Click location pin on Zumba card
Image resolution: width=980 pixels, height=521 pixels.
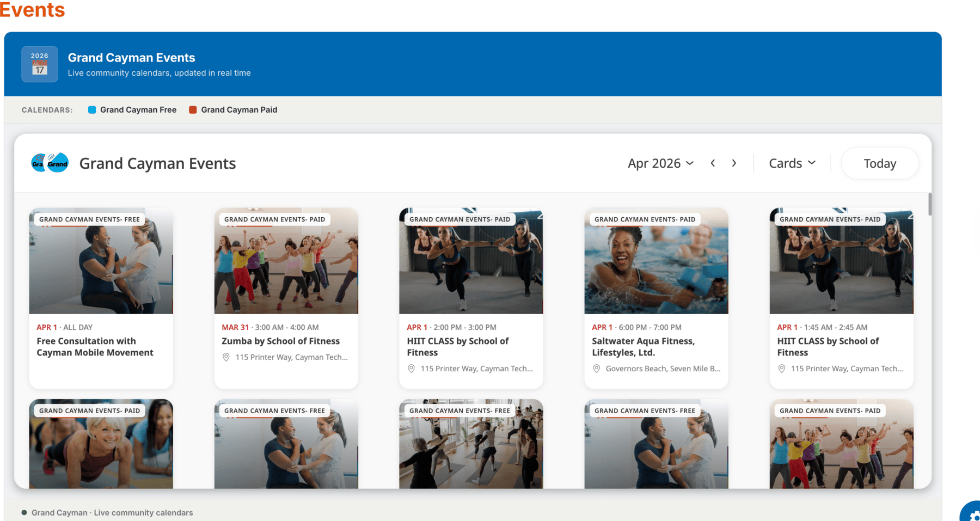[226, 357]
